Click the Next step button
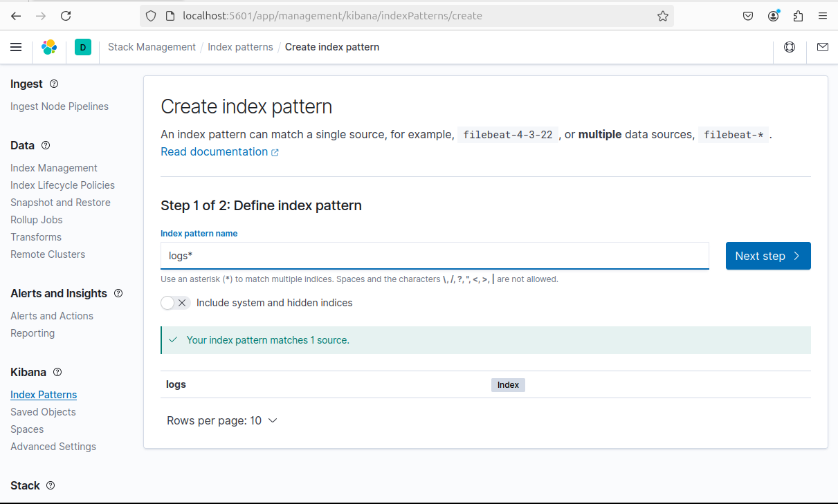The image size is (838, 504). (767, 256)
